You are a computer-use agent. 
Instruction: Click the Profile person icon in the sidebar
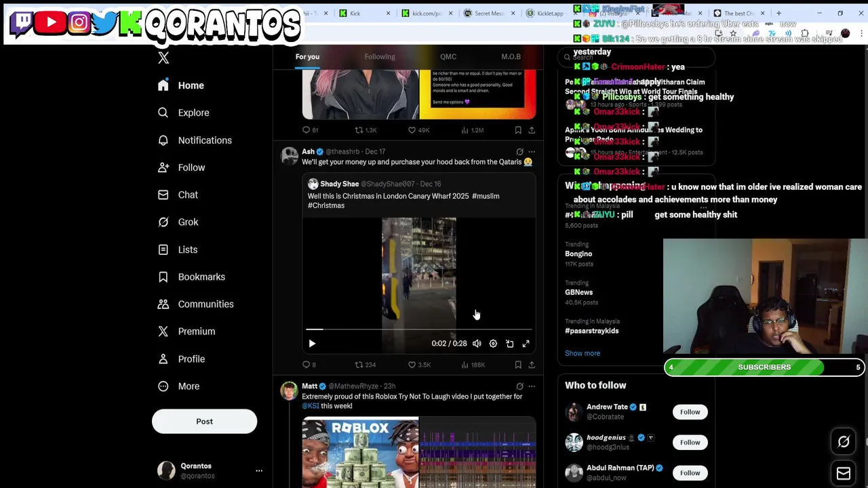click(x=163, y=359)
